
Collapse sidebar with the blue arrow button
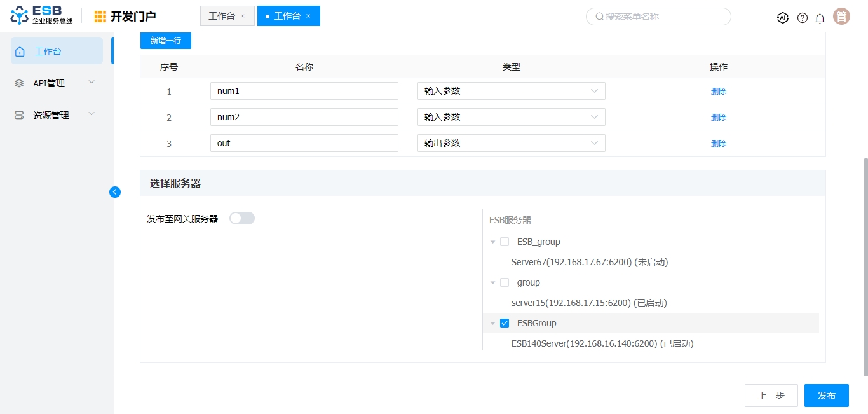[115, 192]
